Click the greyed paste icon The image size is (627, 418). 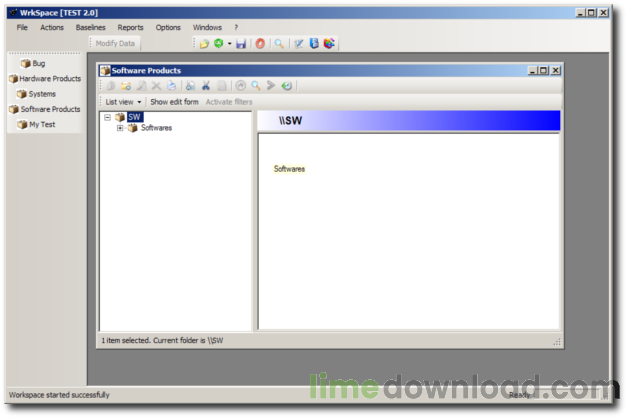[x=221, y=86]
